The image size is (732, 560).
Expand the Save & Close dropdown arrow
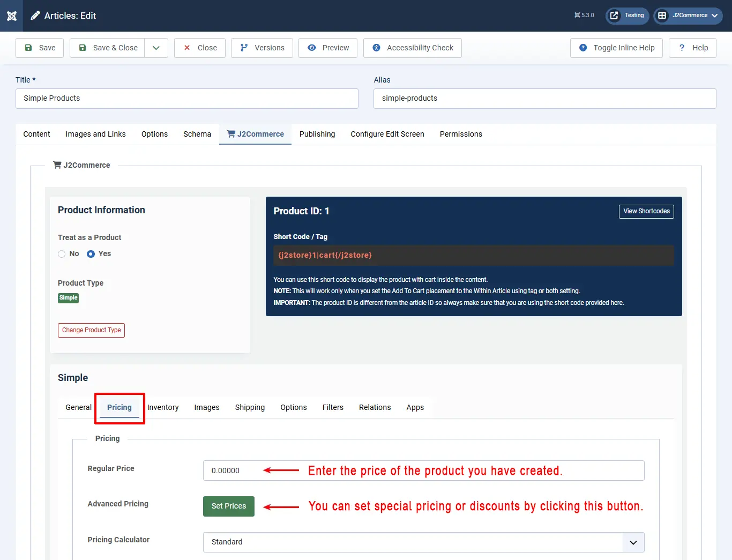(156, 48)
